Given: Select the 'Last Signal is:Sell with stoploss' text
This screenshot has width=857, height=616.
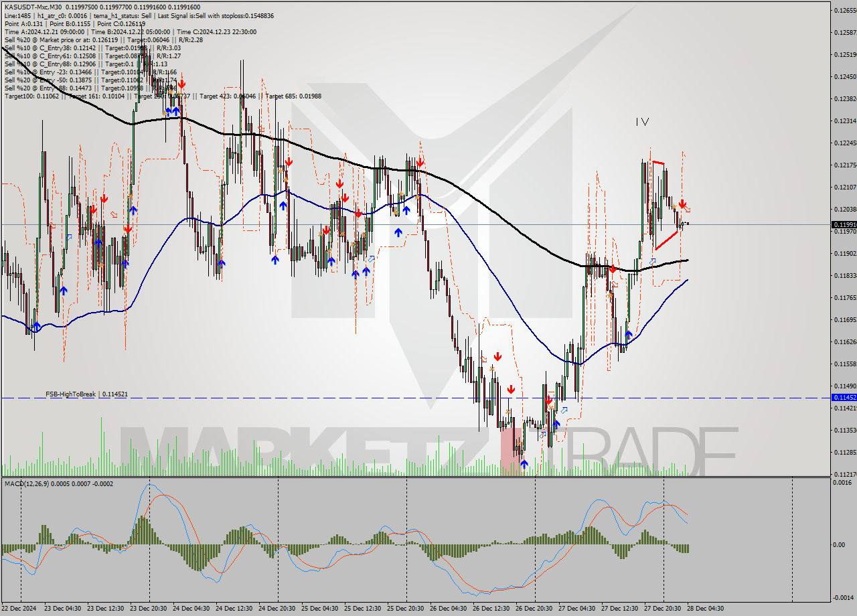Looking at the screenshot, I should point(217,15).
